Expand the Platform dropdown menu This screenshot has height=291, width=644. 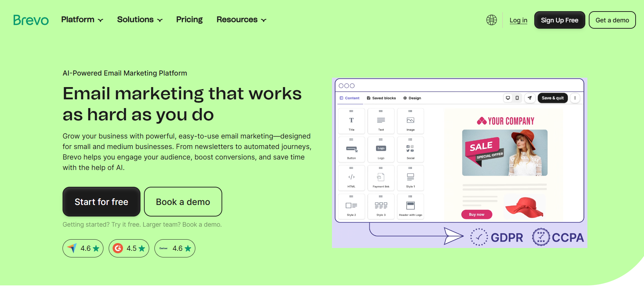(x=82, y=20)
